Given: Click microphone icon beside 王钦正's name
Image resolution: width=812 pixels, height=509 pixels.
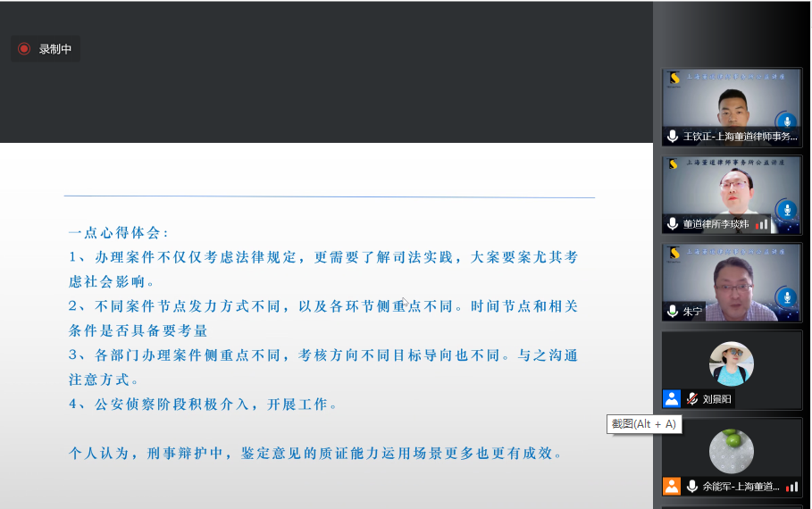Looking at the screenshot, I should (x=672, y=137).
